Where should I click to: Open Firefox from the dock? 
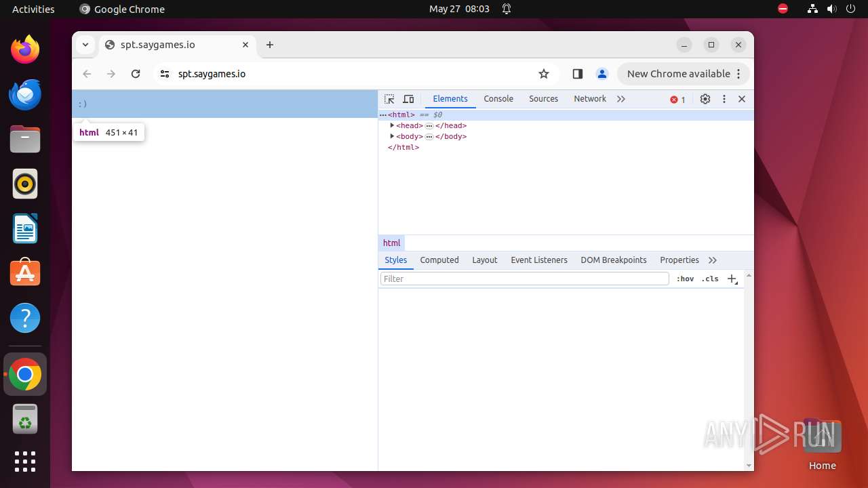[x=25, y=49]
